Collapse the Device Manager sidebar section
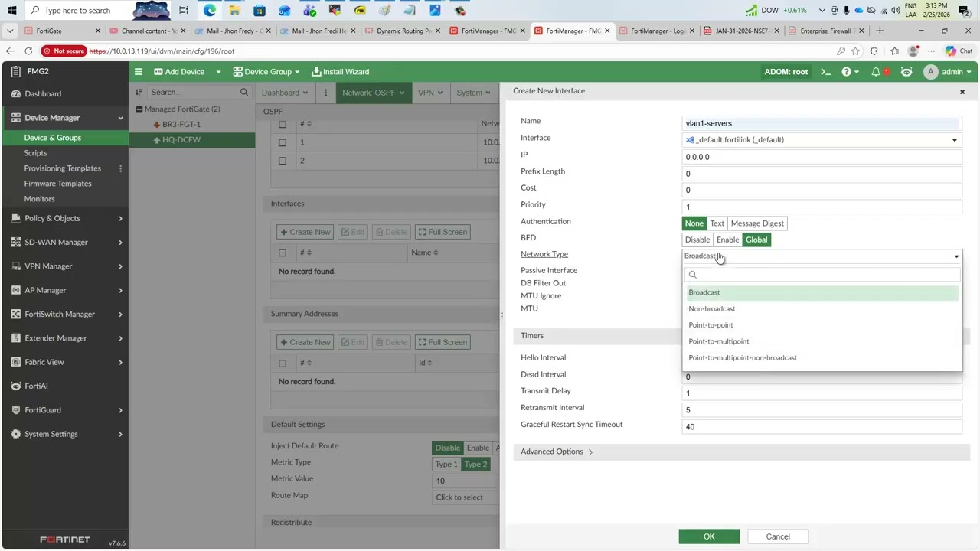The height and width of the screenshot is (551, 980). [120, 118]
